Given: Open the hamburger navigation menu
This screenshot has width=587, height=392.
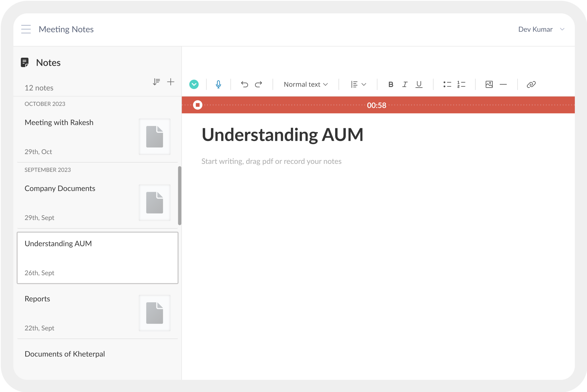Looking at the screenshot, I should point(26,29).
